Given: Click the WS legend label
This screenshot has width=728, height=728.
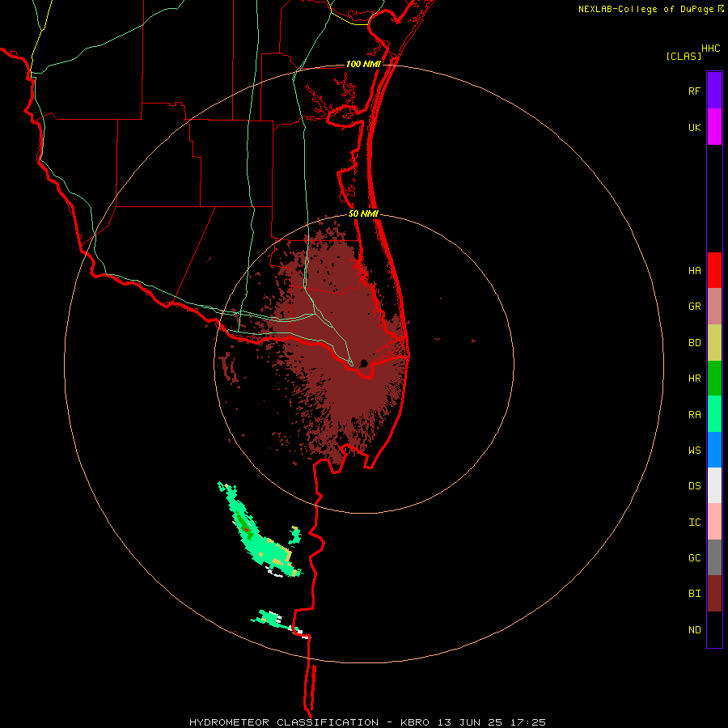Looking at the screenshot, I should click(x=694, y=450).
